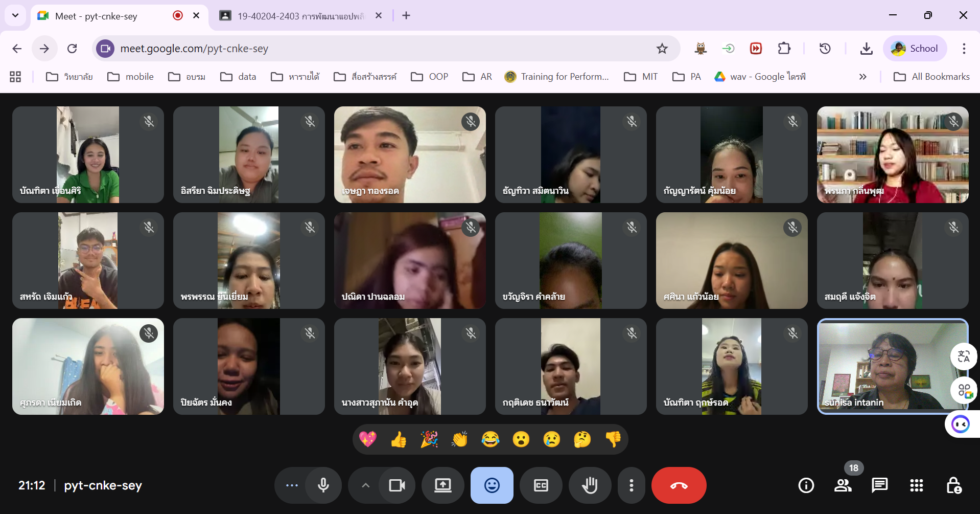This screenshot has height=514, width=980.
Task: Open All Bookmarks folder
Action: coord(931,77)
